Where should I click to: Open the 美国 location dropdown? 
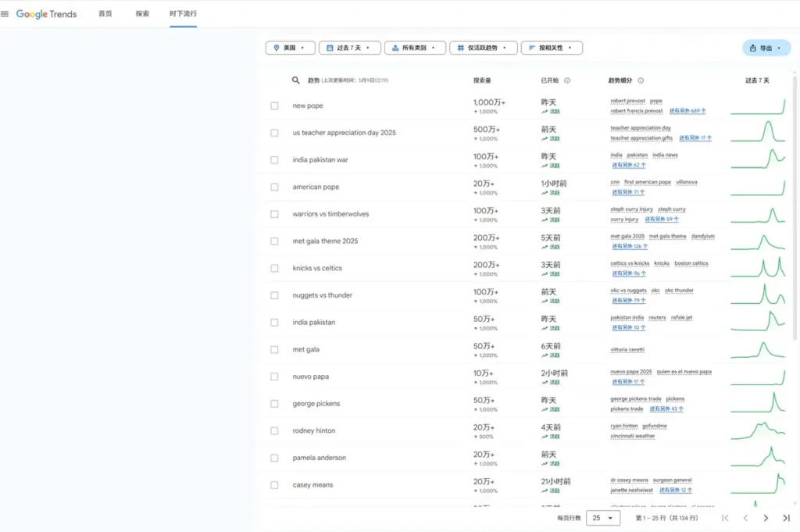pyautogui.click(x=291, y=48)
